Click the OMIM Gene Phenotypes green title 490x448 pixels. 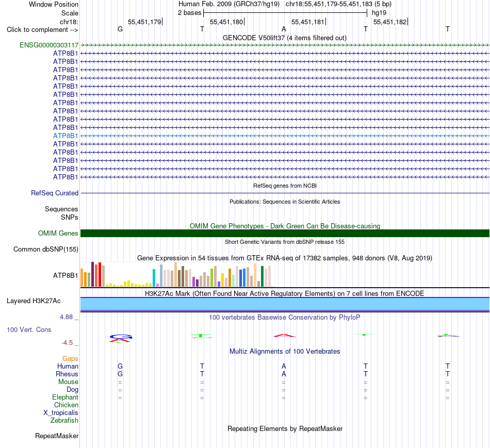point(285,226)
